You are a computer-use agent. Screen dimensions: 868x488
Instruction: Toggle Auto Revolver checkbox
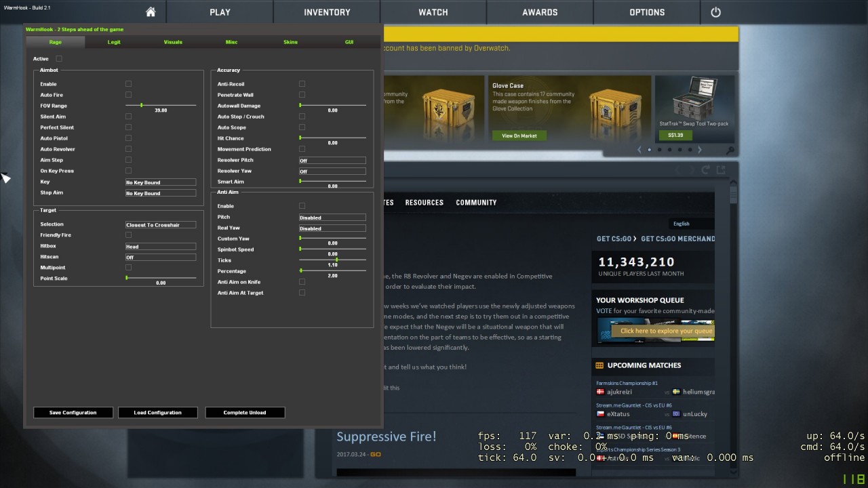tap(128, 149)
